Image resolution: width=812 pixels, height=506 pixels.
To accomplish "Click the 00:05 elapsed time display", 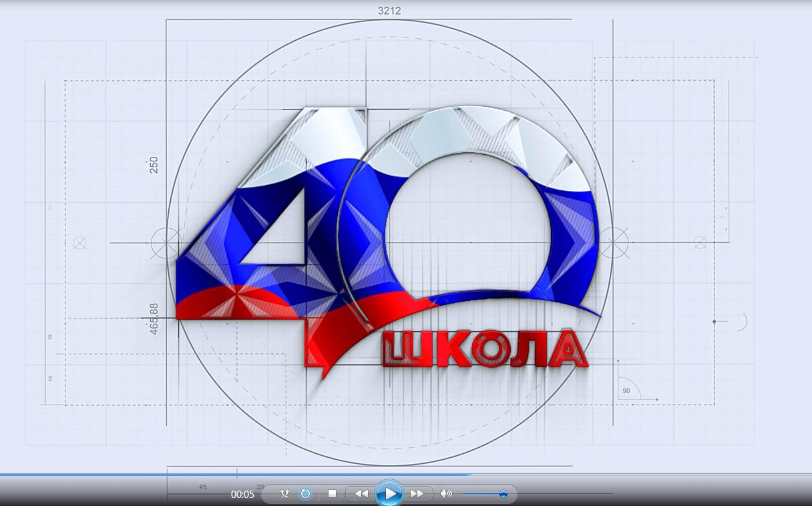I will pyautogui.click(x=242, y=495).
